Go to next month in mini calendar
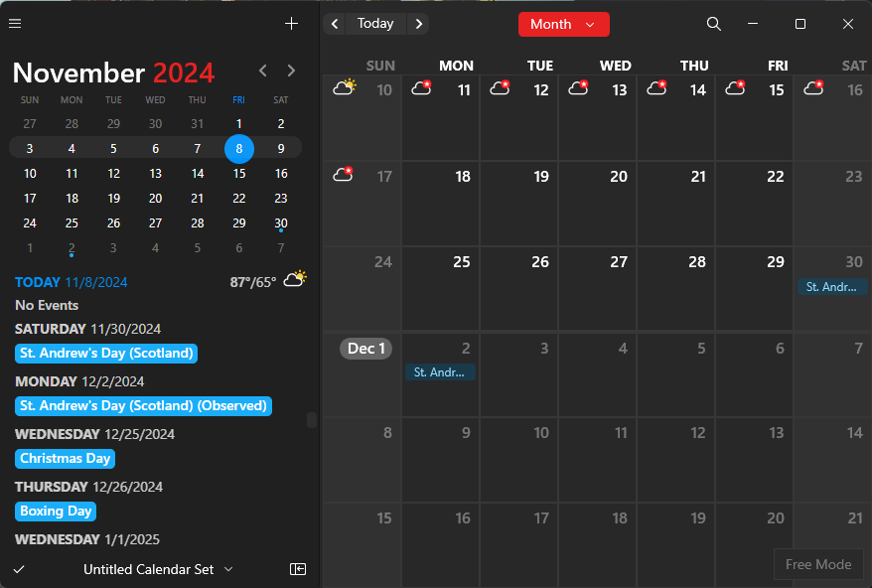Viewport: 872px width, 588px height. [291, 71]
